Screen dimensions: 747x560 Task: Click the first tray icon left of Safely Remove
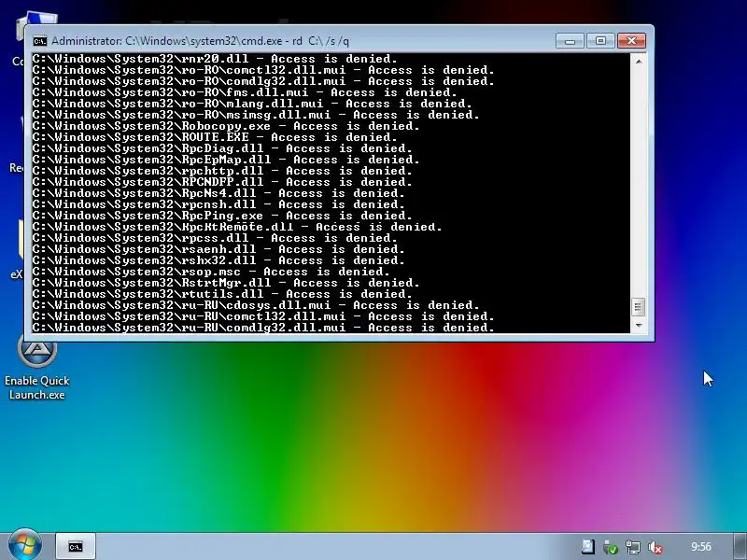coord(588,547)
